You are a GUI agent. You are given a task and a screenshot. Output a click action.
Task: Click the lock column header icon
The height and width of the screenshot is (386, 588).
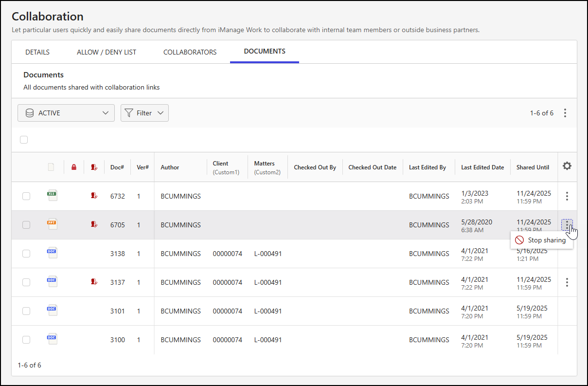click(74, 166)
